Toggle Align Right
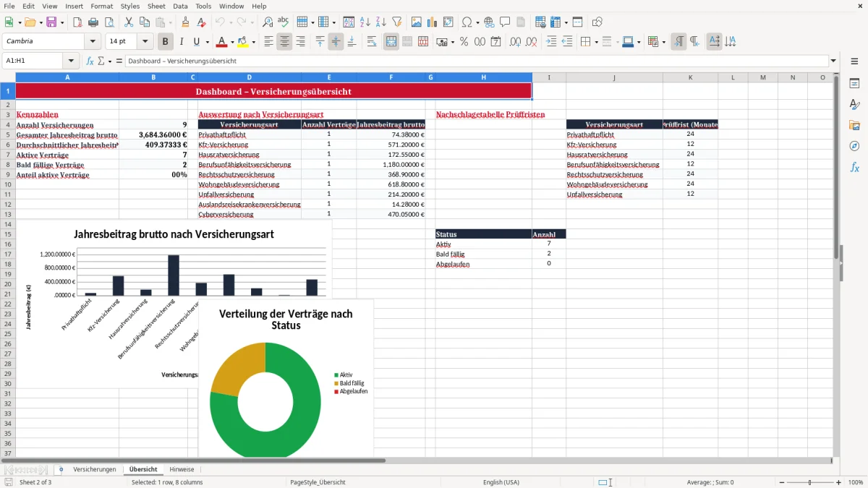 (x=301, y=42)
